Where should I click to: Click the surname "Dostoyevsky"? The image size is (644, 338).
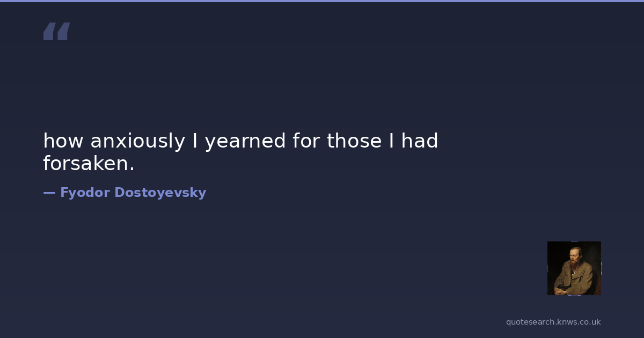(160, 193)
